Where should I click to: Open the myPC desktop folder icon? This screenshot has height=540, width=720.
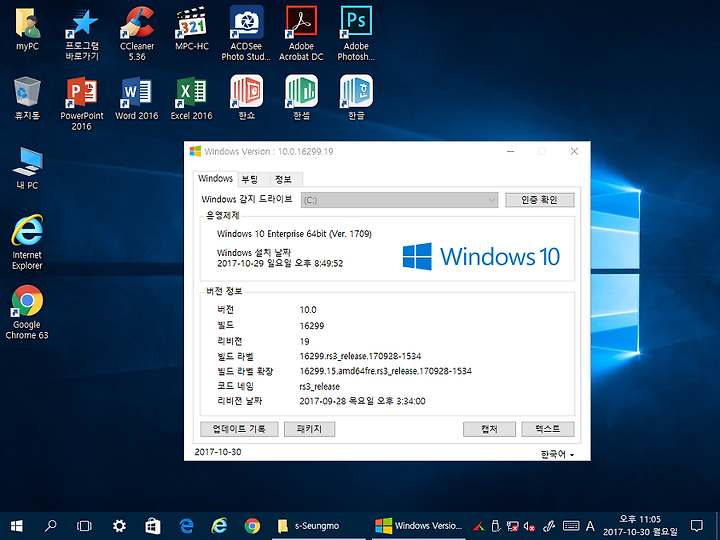click(x=28, y=28)
